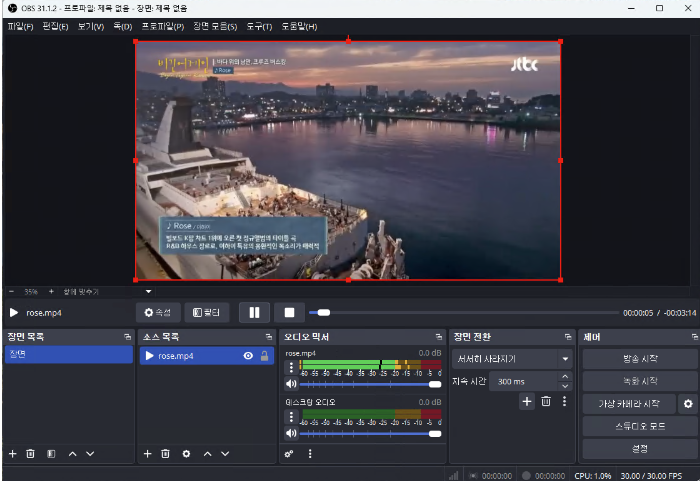Open properties (속성) for the selected source
The height and width of the screenshot is (481, 700).
click(158, 313)
